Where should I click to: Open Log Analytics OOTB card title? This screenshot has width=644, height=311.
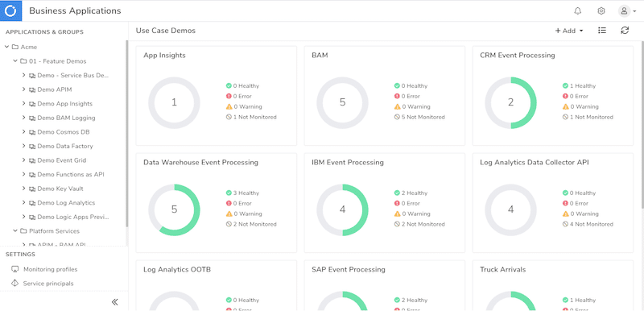click(x=177, y=269)
